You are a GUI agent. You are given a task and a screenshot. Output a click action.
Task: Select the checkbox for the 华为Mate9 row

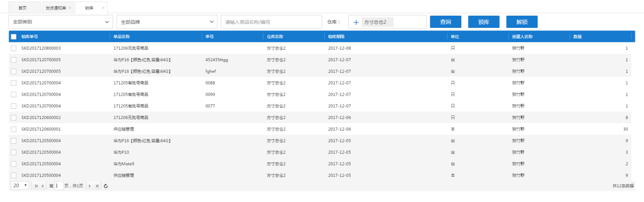tap(14, 164)
